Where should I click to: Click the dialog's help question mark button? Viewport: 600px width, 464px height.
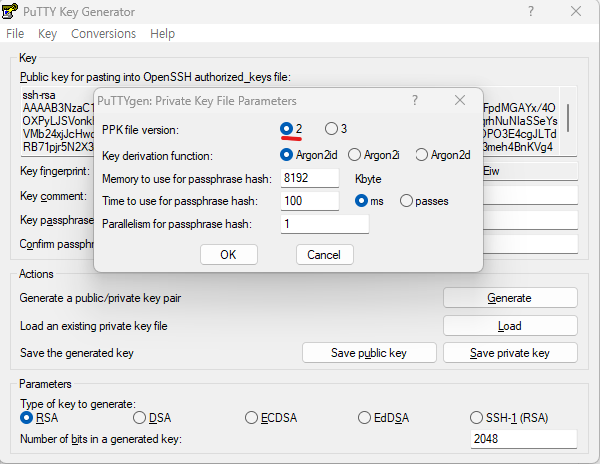tap(415, 101)
